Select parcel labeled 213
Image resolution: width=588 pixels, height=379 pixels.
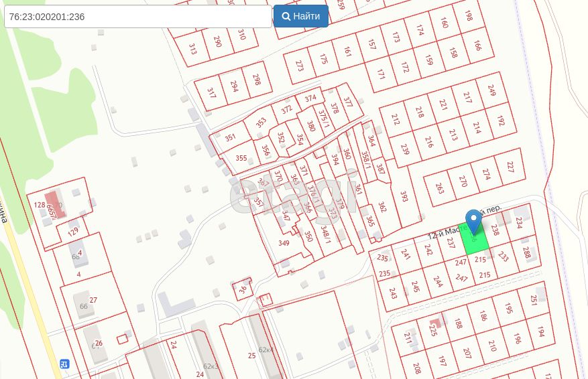point(453,135)
